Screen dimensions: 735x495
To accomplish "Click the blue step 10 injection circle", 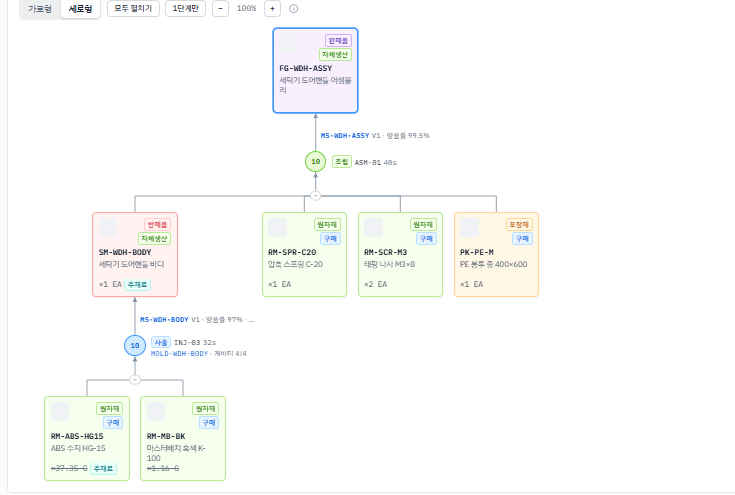I will tap(135, 345).
